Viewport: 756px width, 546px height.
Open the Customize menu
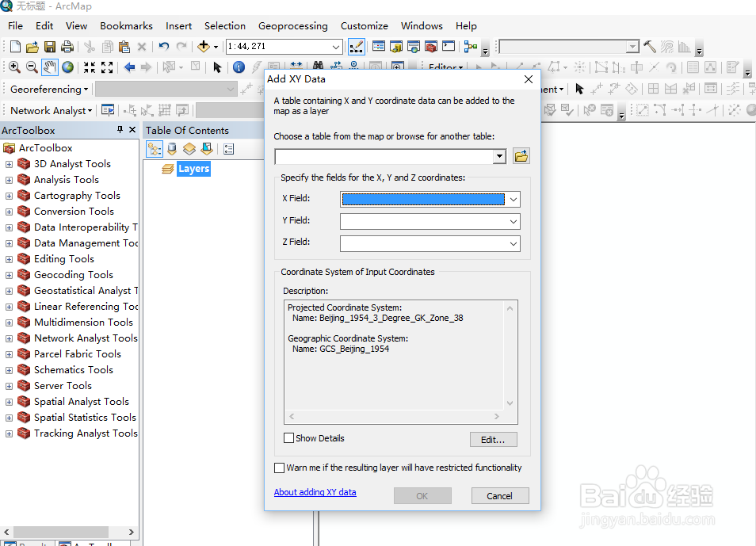364,26
